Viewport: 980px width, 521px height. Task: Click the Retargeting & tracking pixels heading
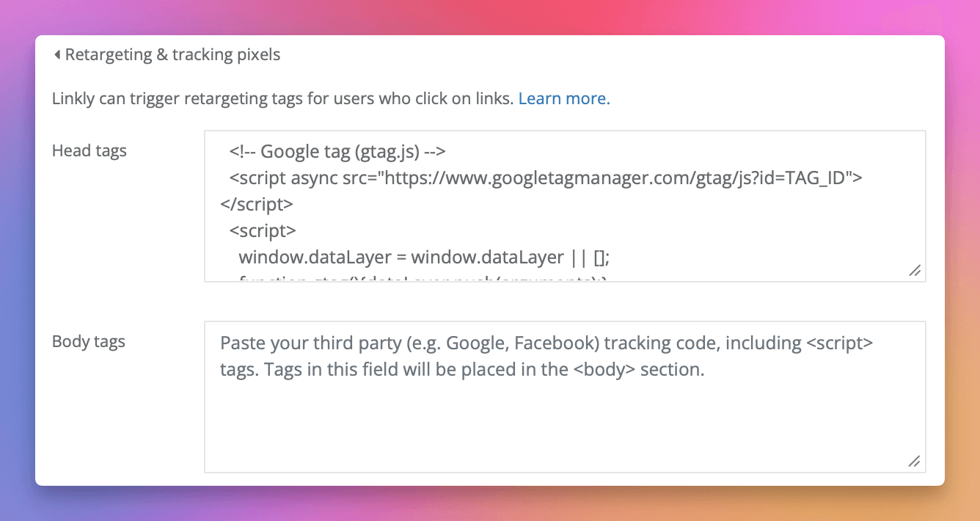point(173,54)
